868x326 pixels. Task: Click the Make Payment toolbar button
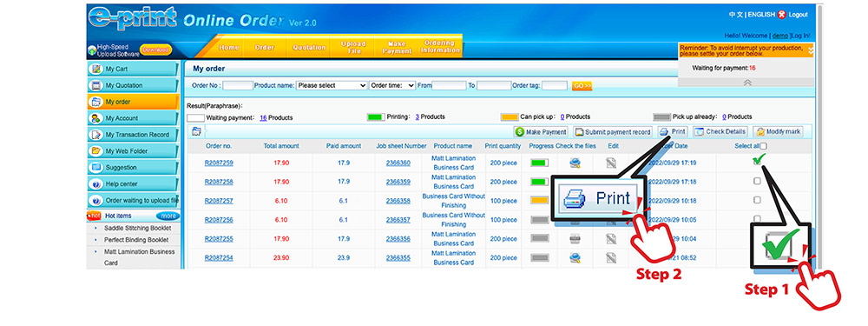click(x=541, y=132)
